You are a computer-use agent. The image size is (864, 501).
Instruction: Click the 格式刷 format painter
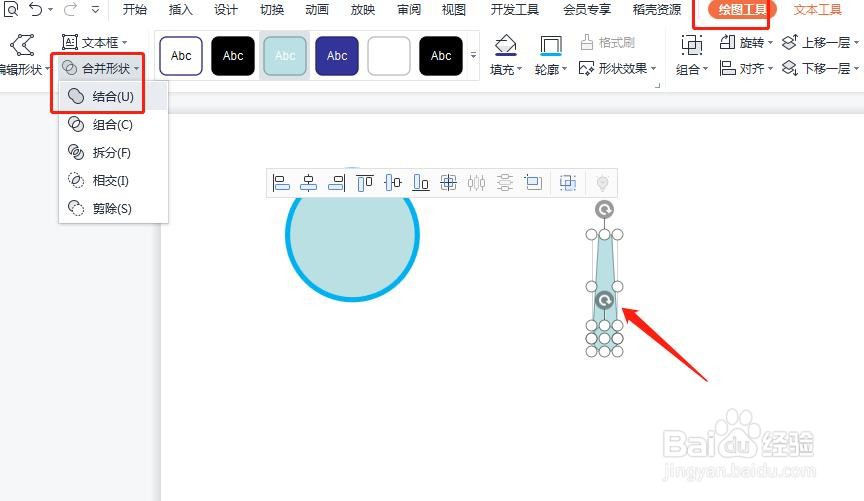point(607,42)
